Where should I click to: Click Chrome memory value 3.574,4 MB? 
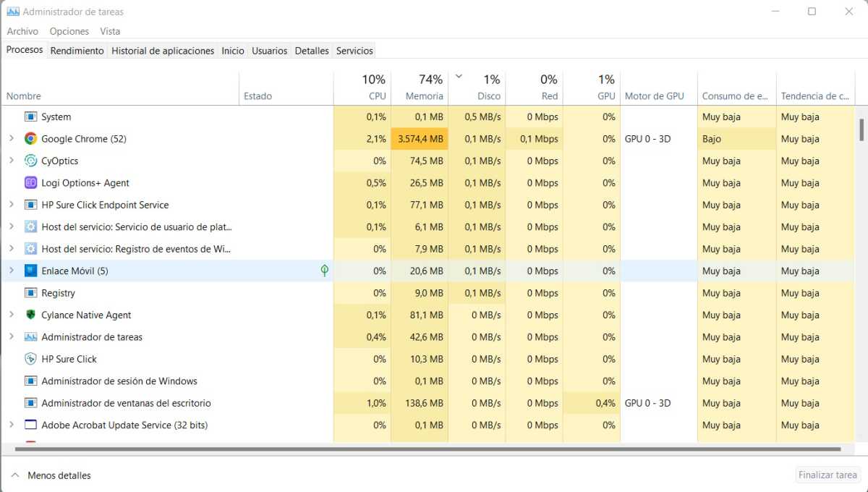tap(420, 139)
